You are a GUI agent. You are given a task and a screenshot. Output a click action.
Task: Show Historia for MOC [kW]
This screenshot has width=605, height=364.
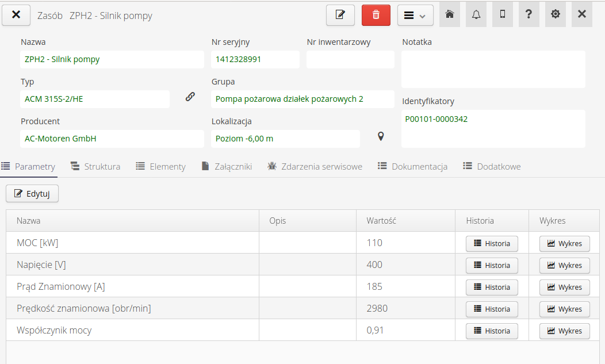(x=492, y=244)
